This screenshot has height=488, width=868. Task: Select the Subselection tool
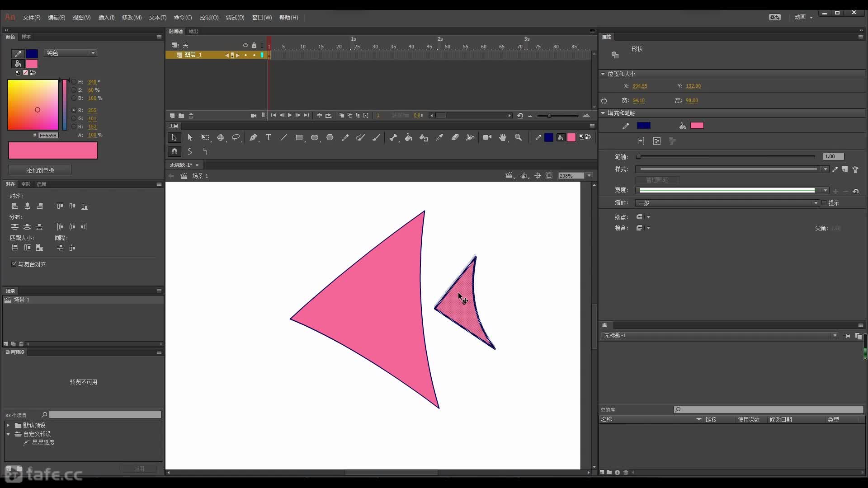click(190, 137)
